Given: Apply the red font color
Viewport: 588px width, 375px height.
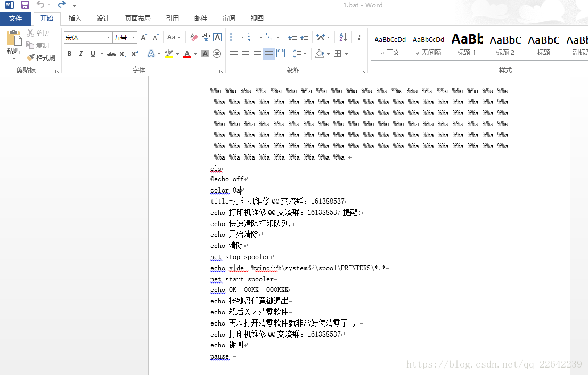Looking at the screenshot, I should coord(187,54).
